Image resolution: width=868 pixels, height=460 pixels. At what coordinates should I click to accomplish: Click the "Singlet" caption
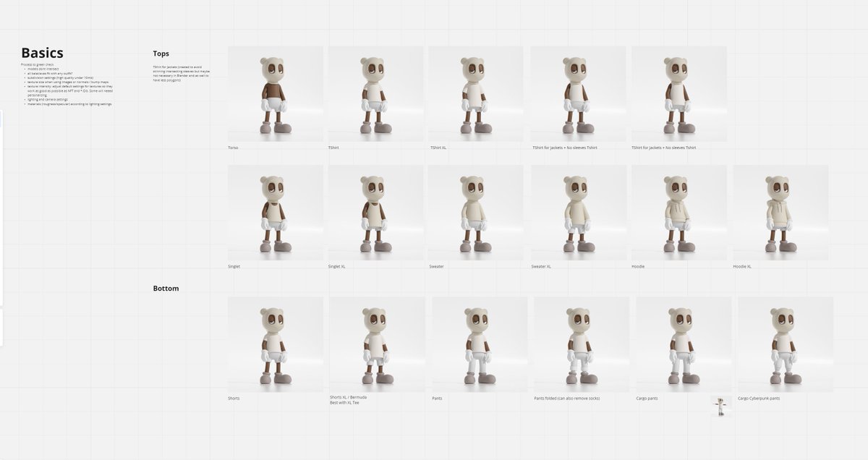coord(234,266)
